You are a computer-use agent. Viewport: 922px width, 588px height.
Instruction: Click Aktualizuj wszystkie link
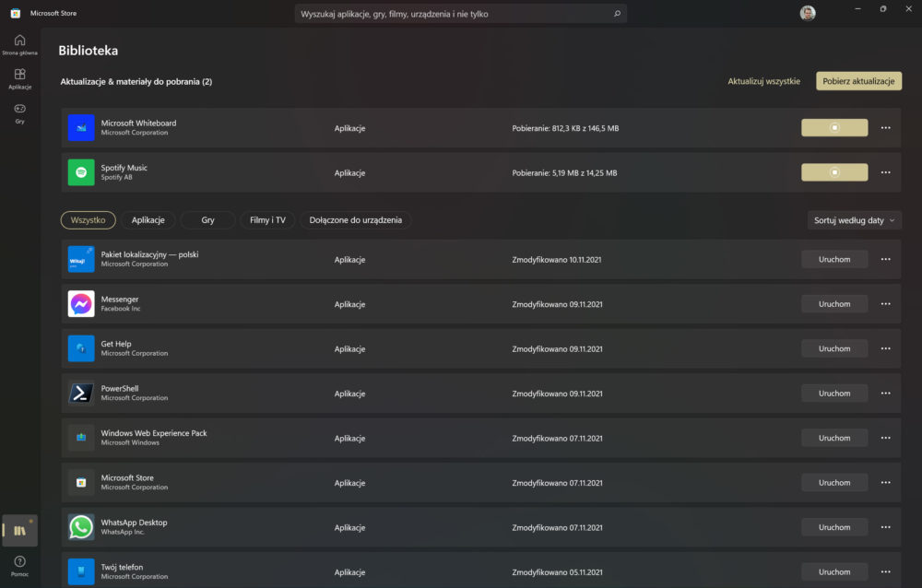[x=763, y=81]
